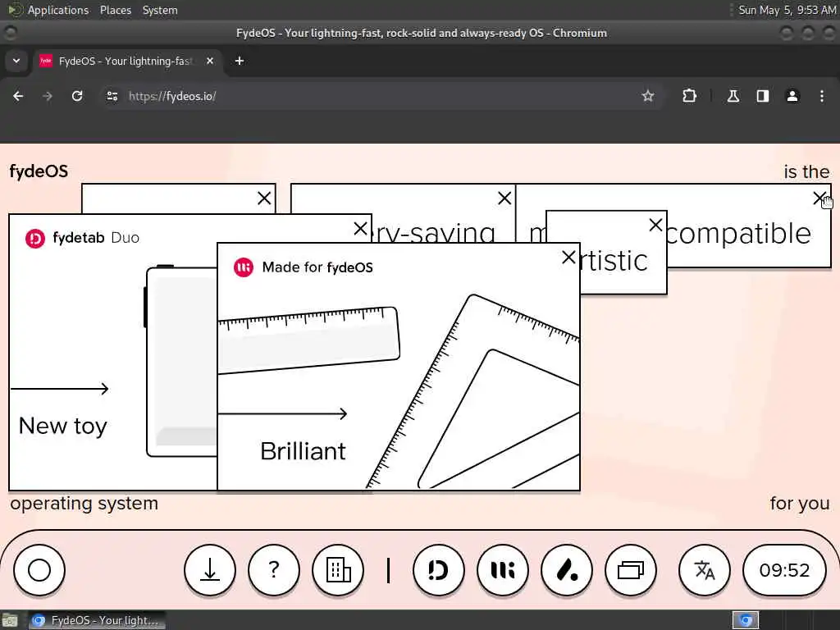This screenshot has width=840, height=630.
Task: Close the artistic word card
Action: click(655, 225)
